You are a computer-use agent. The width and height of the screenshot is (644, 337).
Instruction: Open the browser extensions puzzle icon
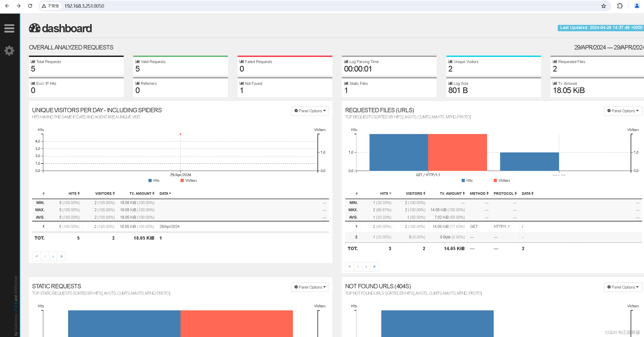click(x=620, y=6)
